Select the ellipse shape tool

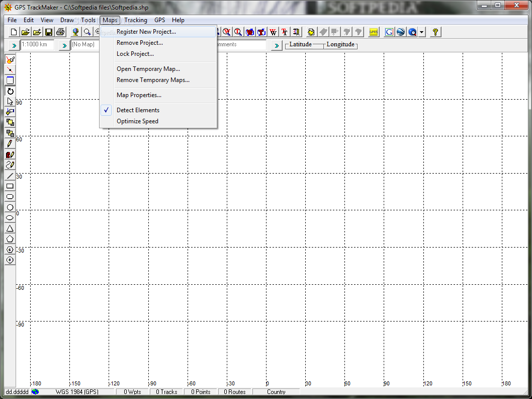[x=10, y=218]
